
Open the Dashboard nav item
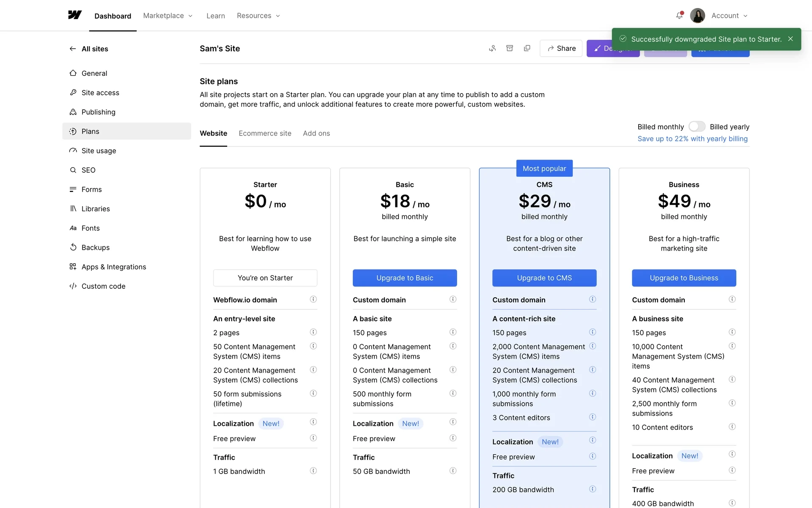[112, 16]
